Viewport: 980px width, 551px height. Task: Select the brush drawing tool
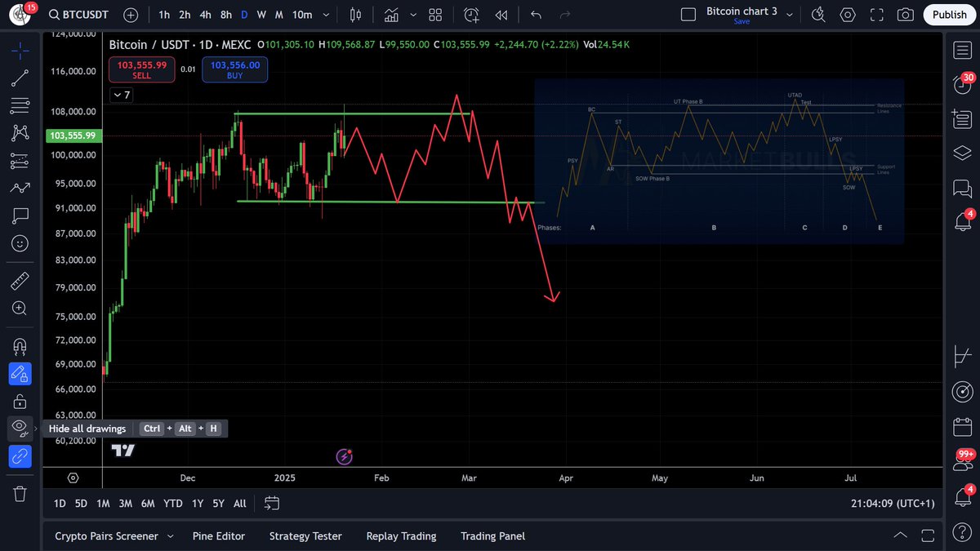click(x=20, y=188)
